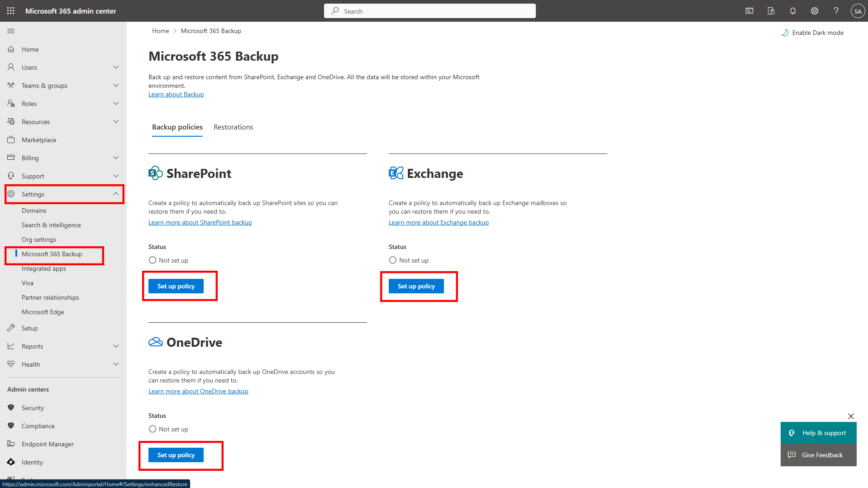This screenshot has height=488, width=868.
Task: Open the Marketplace sidebar item
Action: point(38,139)
